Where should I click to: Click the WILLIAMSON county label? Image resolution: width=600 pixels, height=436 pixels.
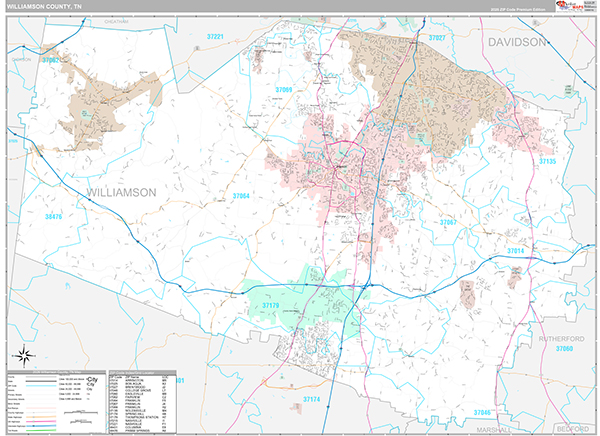tap(122, 191)
